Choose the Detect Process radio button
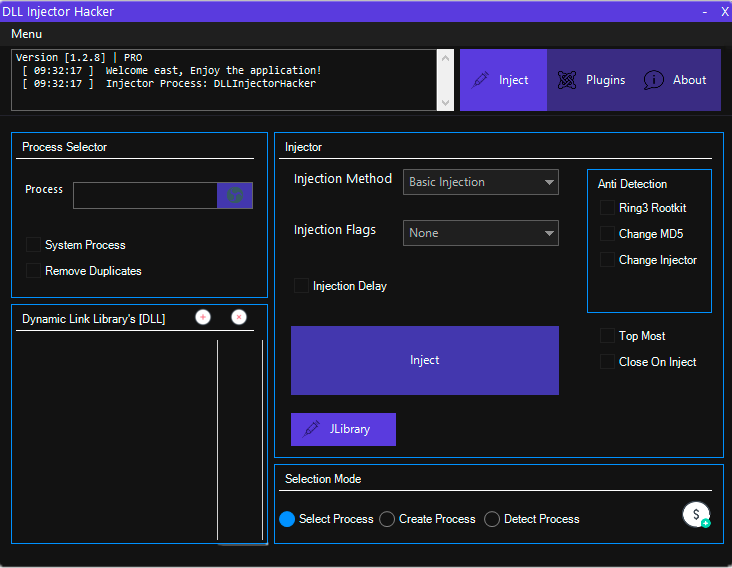732x568 pixels. click(492, 519)
